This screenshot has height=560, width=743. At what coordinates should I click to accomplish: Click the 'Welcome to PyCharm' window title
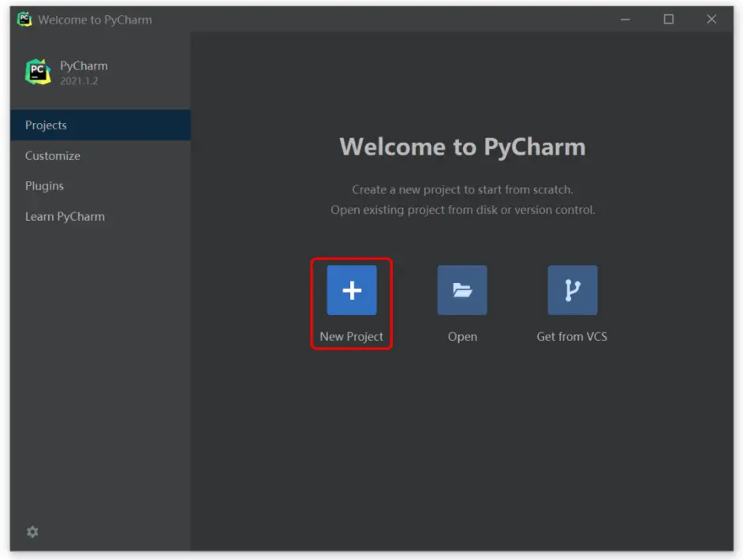coord(95,20)
